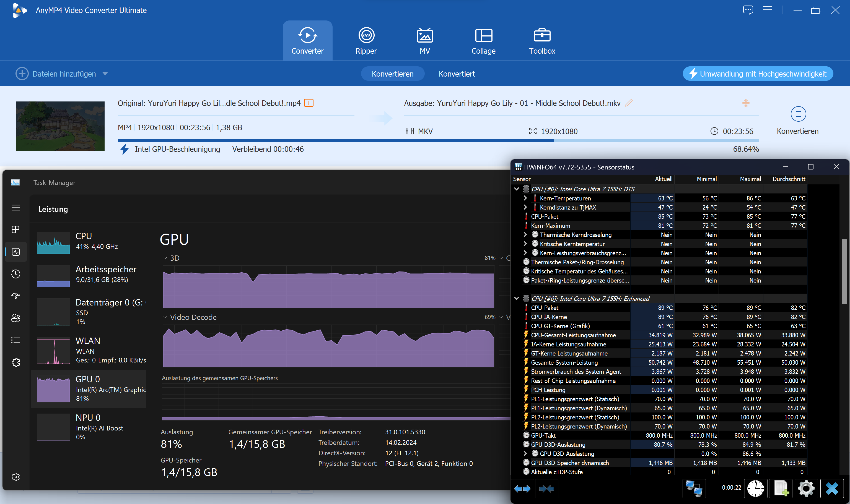Click the compress output icon
The height and width of the screenshot is (504, 850).
point(746,103)
